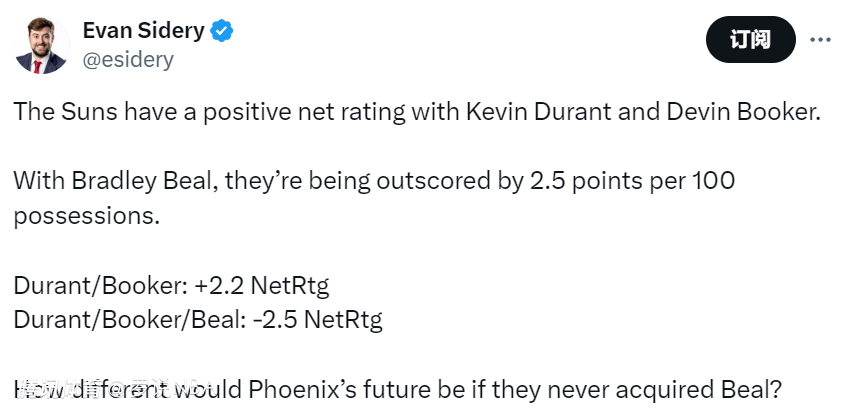The image size is (850, 414).
Task: Open the @esidery handle link
Action: [128, 60]
